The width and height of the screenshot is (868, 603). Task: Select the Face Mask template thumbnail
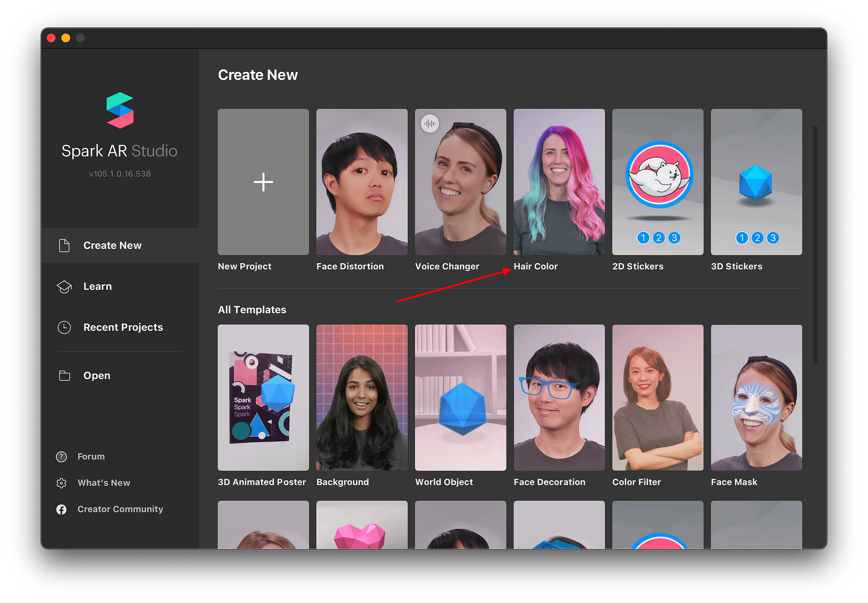click(x=757, y=397)
